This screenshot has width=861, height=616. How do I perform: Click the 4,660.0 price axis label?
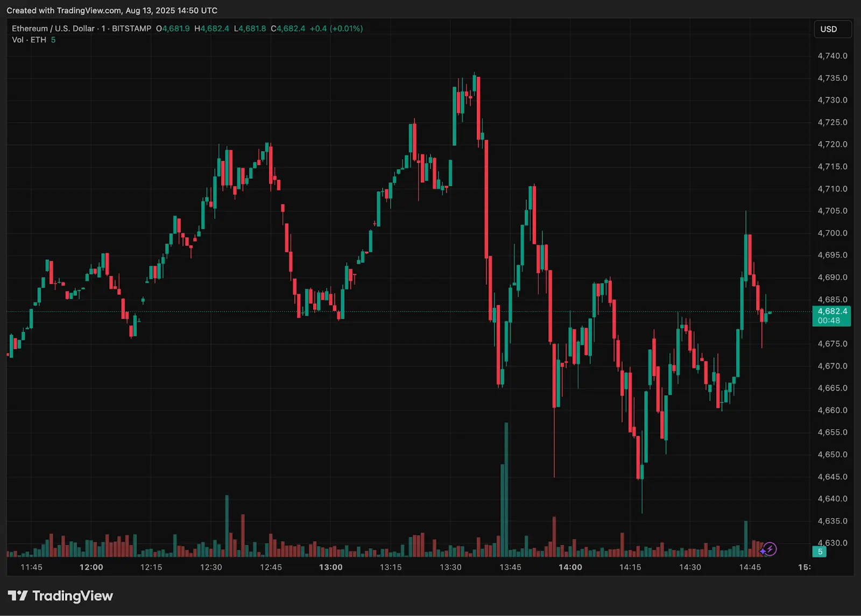[832, 410]
